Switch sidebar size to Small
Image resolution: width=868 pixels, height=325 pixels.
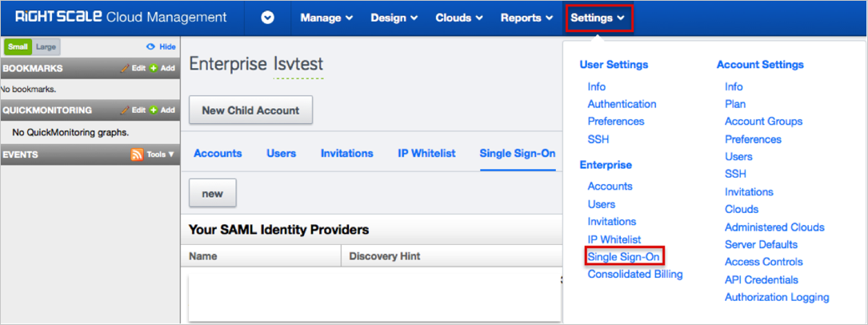point(18,47)
